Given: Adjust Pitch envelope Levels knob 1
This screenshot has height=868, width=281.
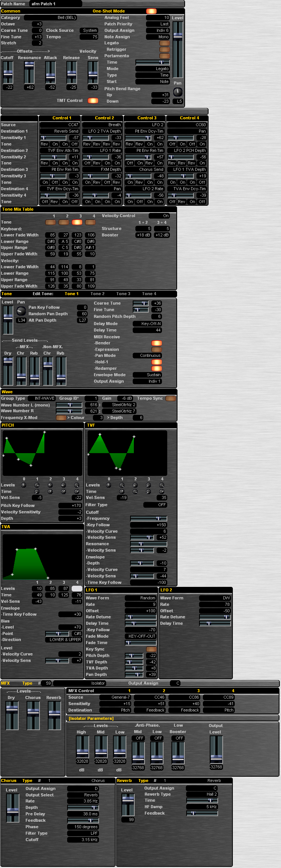Looking at the screenshot, I should click(x=37, y=485).
